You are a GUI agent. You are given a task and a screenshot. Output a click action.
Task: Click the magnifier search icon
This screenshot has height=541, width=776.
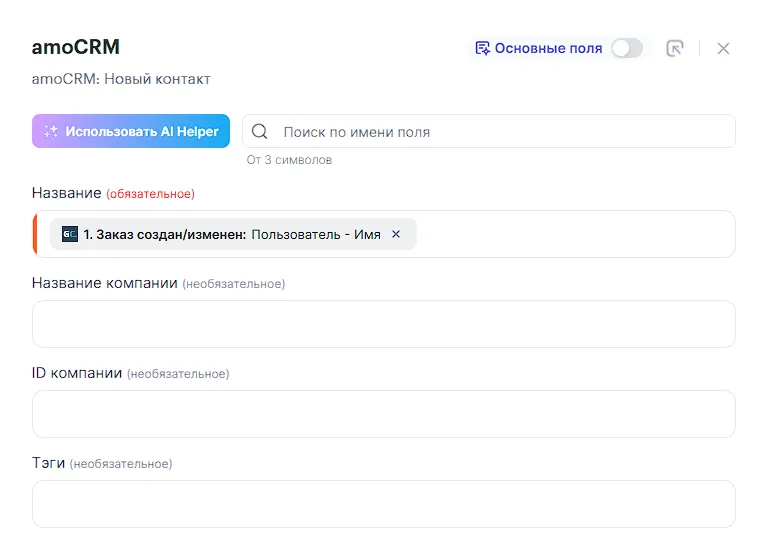260,131
